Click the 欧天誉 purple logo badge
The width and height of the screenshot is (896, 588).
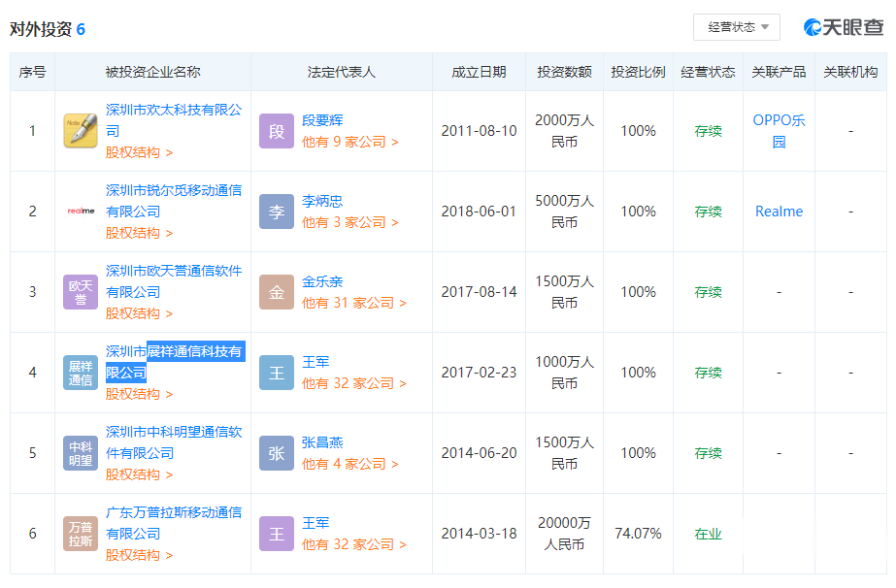[x=81, y=292]
